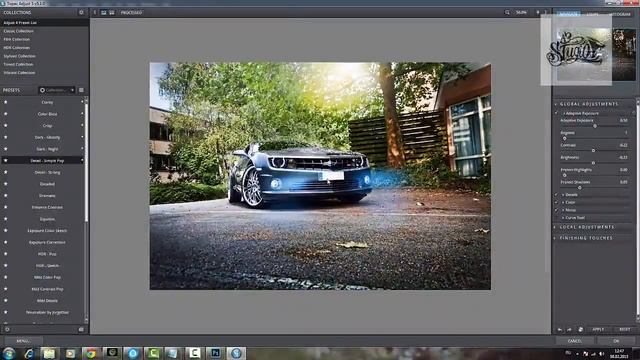This screenshot has height=360, width=640.
Task: Expand the Color group
Action: point(563,202)
